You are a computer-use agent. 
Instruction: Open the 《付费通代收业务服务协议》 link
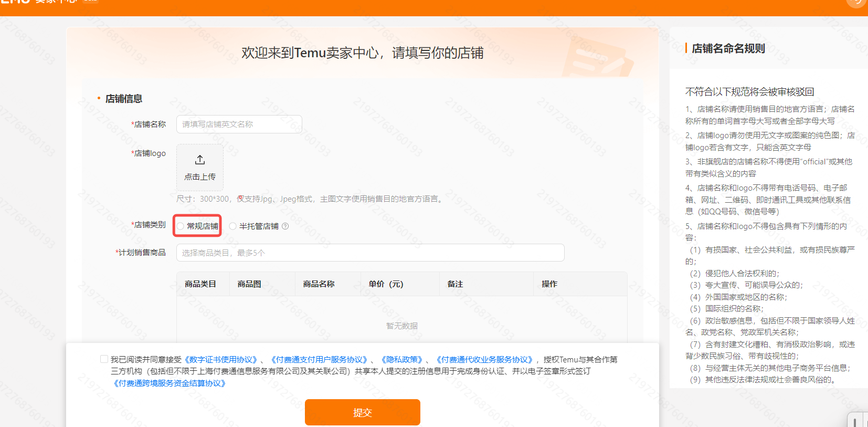484,360
